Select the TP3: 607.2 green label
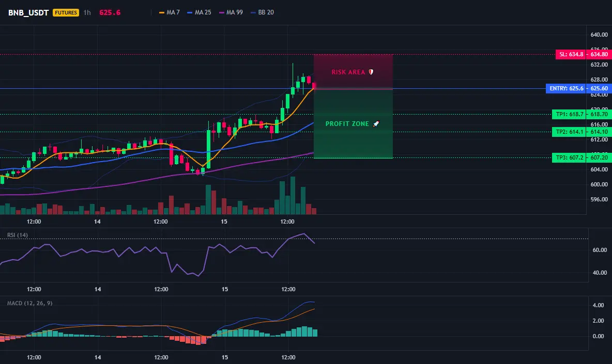Screen dimensions: 612x364 (x=570, y=157)
